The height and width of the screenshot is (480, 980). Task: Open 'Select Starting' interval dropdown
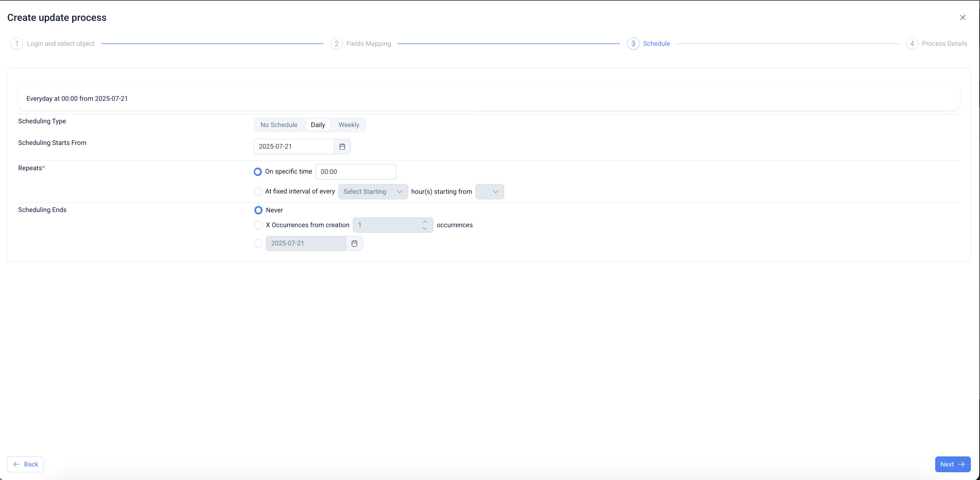coord(372,192)
